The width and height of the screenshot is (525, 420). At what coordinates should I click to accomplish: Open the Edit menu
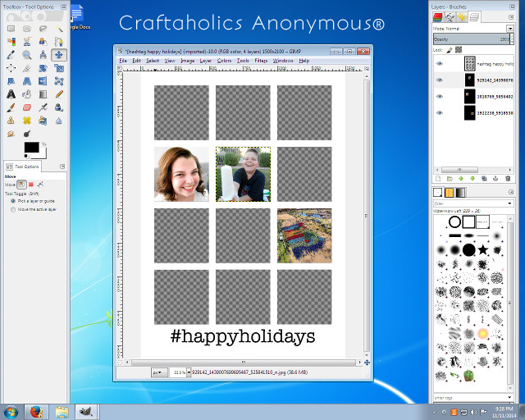point(136,61)
